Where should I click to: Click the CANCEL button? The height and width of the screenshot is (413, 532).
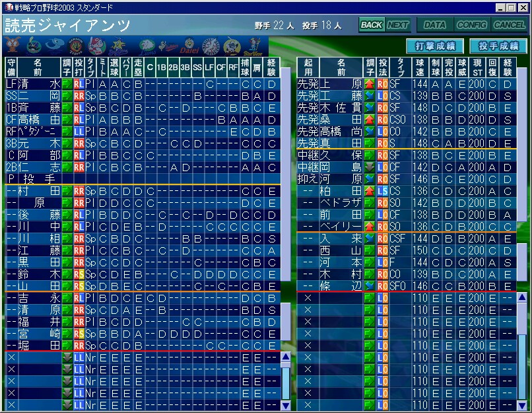pyautogui.click(x=509, y=25)
